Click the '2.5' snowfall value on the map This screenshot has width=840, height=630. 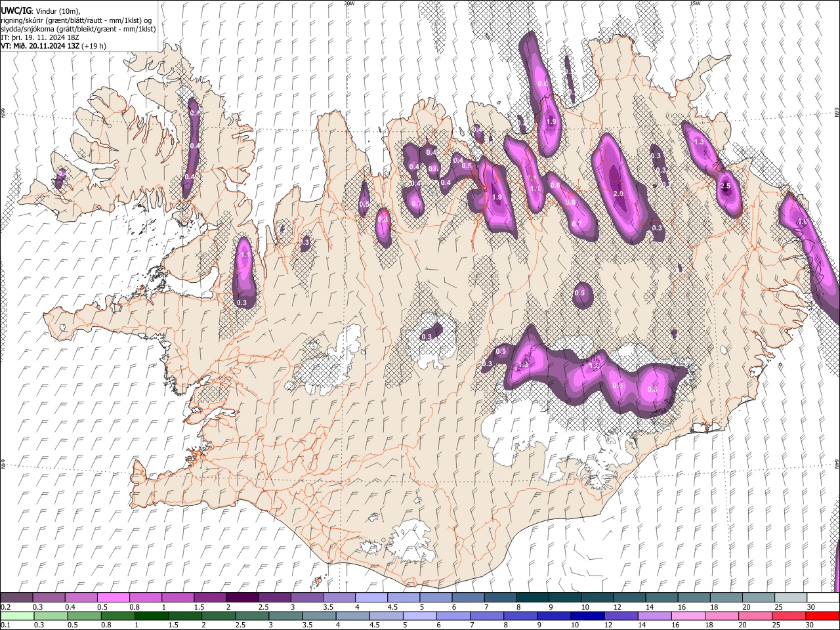click(725, 186)
